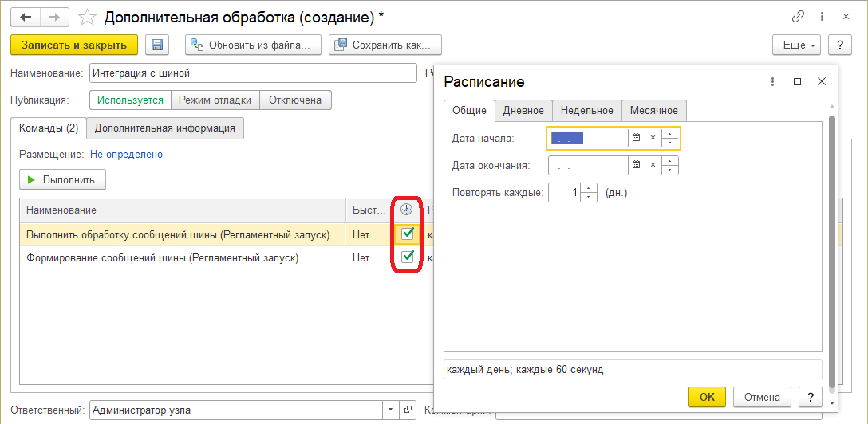Screen dimensions: 868x424
Task: Copy link via chain icon
Action: click(x=798, y=17)
